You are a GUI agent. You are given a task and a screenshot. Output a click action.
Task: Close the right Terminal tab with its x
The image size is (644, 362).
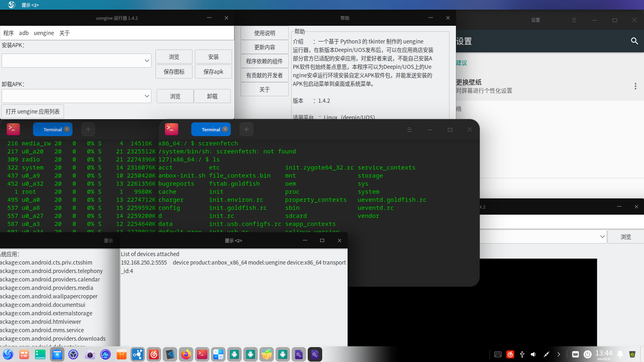coord(225,129)
